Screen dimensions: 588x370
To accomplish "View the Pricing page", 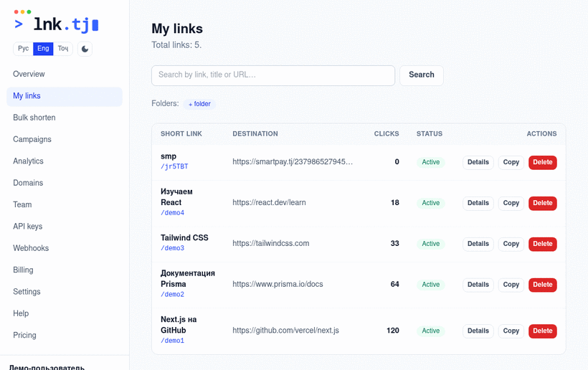I will (x=65, y=335).
